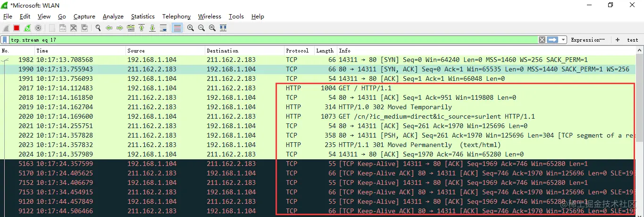Toggle packet list colorization
This screenshot has height=217, width=644.
pyautogui.click(x=177, y=28)
